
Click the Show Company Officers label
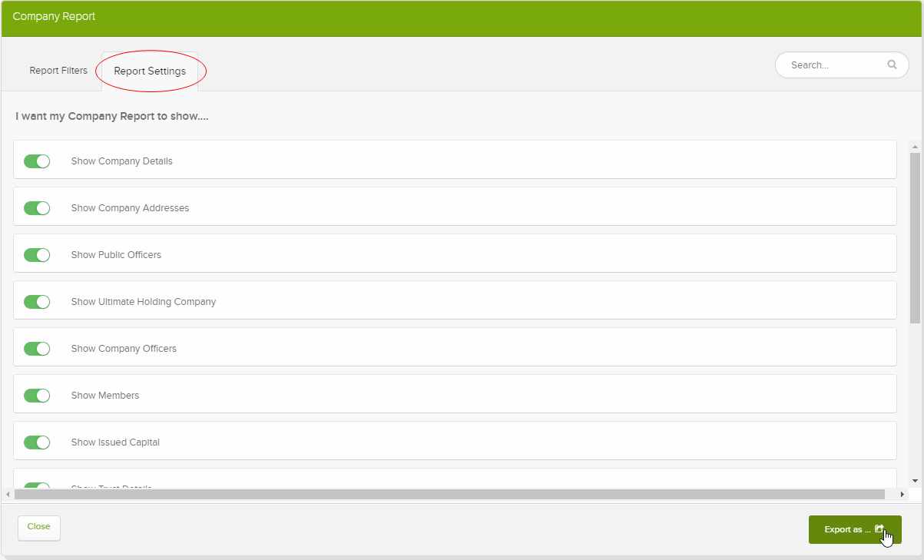coord(124,349)
